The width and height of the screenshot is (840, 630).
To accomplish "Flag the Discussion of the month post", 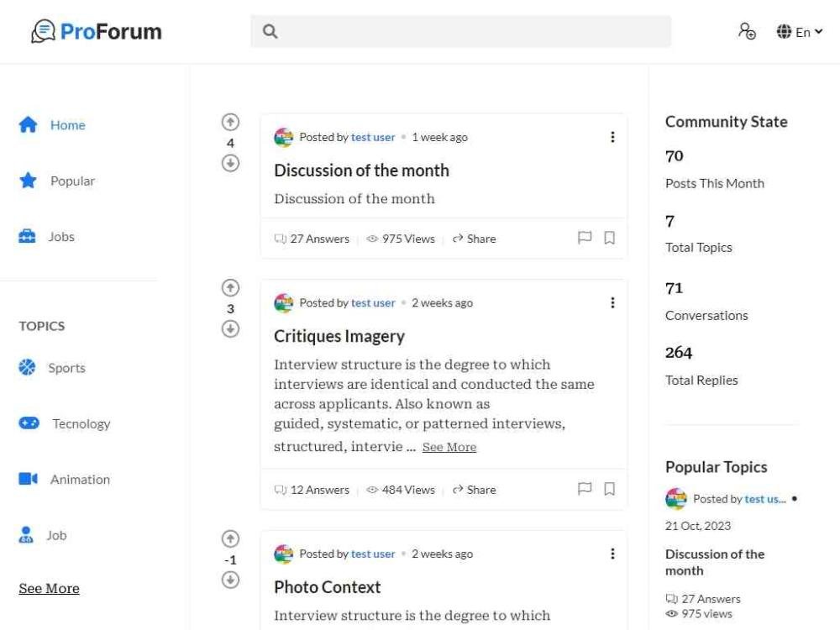I will 585,238.
